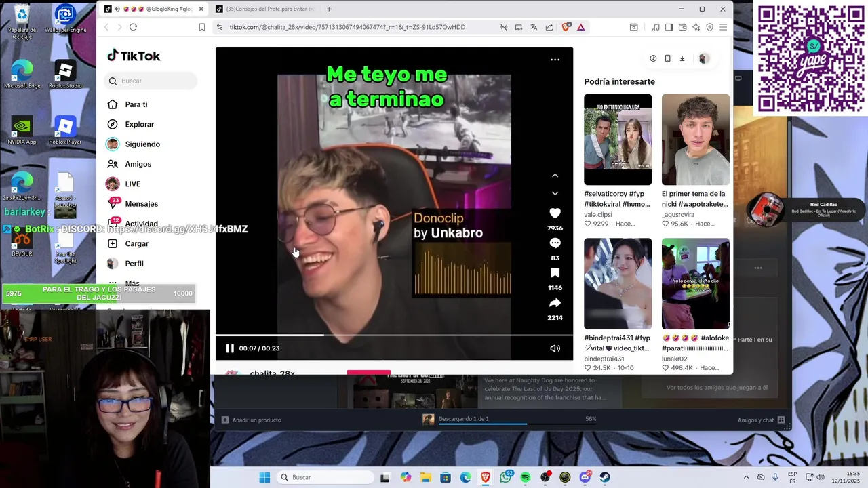The height and width of the screenshot is (488, 868).
Task: Open Mensajes inbox
Action: 141,203
